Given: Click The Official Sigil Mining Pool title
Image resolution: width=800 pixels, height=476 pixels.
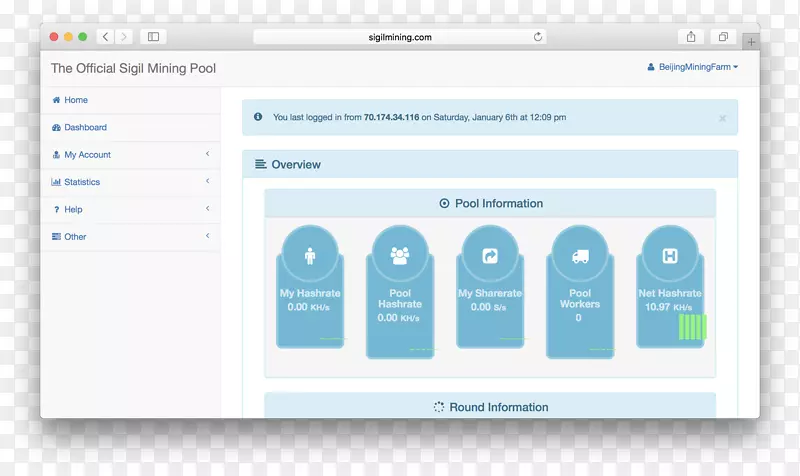Looking at the screenshot, I should [x=133, y=68].
